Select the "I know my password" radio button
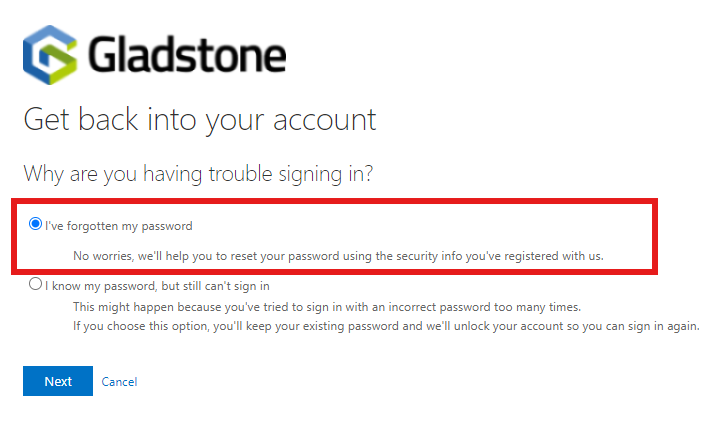This screenshot has width=718, height=432. [35, 284]
